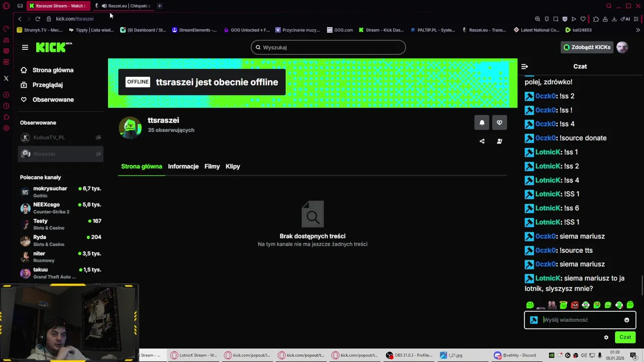Click the address bar zoom magnifier icon
The image size is (644, 362).
click(537, 19)
